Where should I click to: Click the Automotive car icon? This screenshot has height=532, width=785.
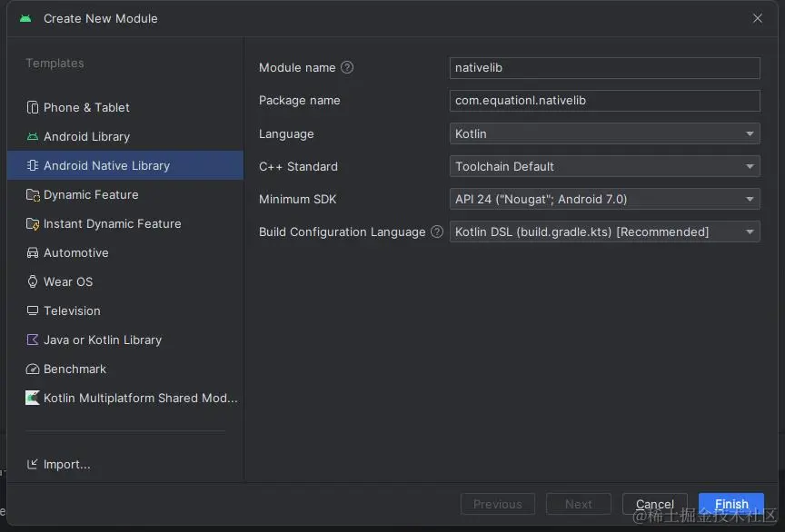[x=33, y=252]
